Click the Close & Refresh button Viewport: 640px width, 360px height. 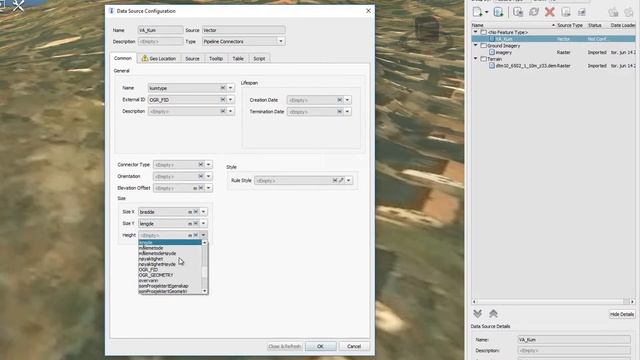click(x=284, y=346)
